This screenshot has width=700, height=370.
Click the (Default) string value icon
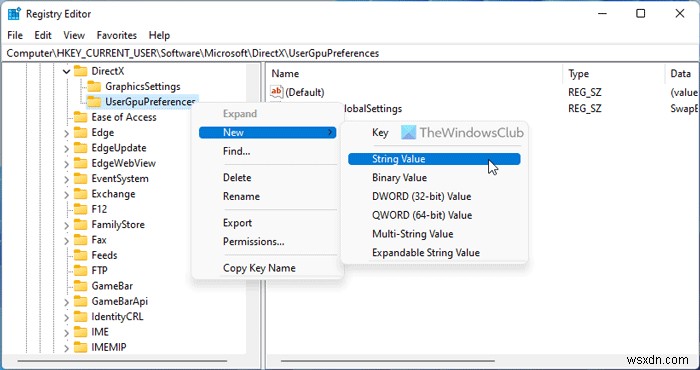point(276,92)
